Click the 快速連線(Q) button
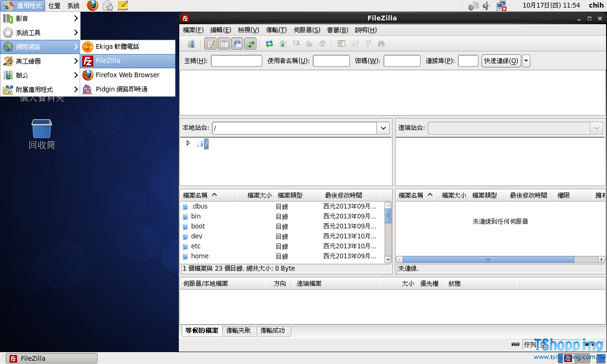This screenshot has height=364, width=607. (x=501, y=61)
